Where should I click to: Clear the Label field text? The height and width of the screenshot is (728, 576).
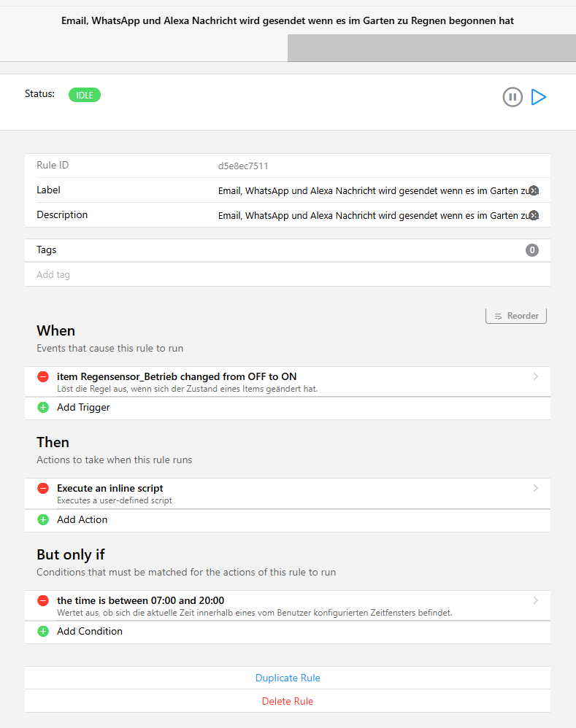click(x=534, y=190)
